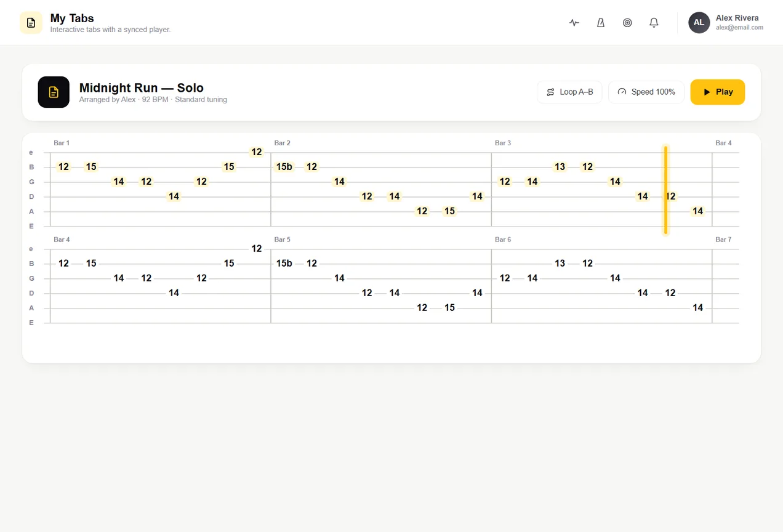Click the Bar 1 label
Screen dimensions: 783x532
tap(62, 143)
